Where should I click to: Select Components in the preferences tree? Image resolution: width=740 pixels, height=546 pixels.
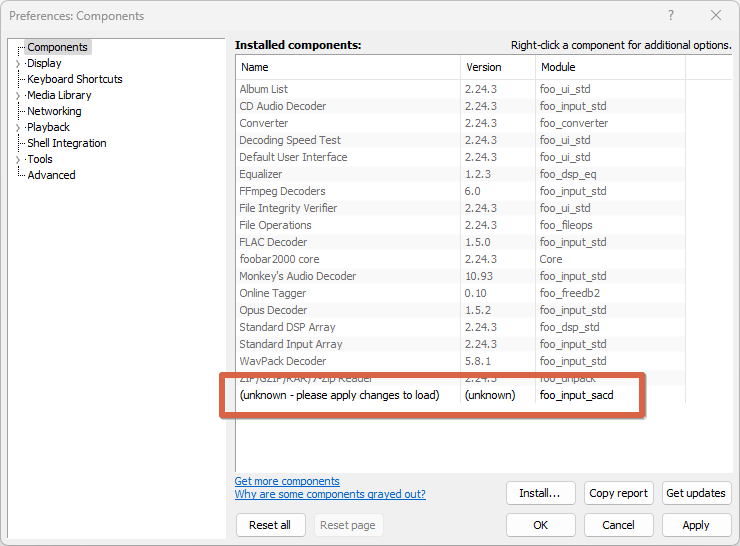(x=57, y=47)
